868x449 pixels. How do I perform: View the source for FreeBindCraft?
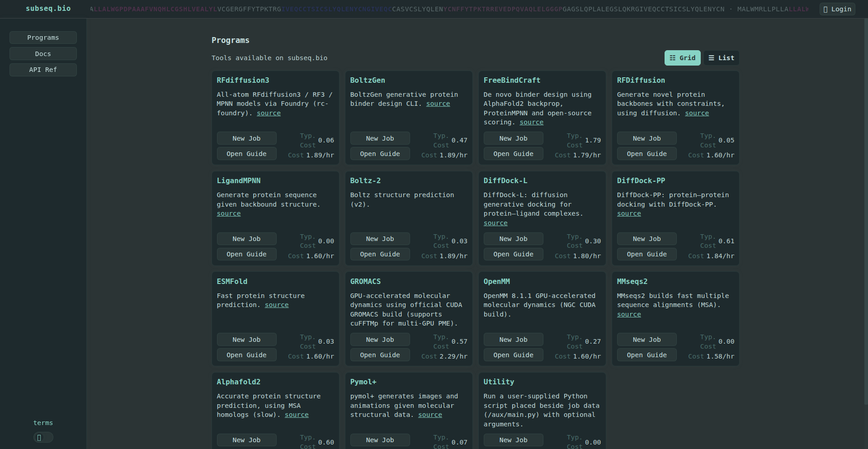point(531,122)
